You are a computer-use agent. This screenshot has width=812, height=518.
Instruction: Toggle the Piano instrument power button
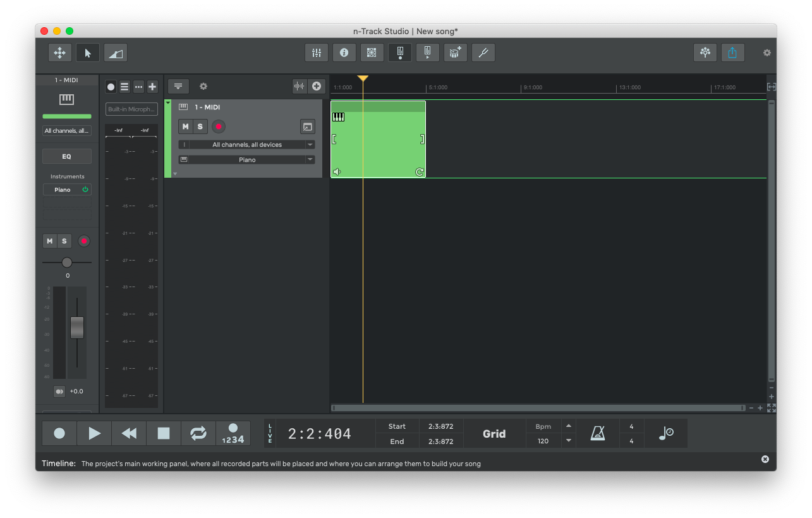(85, 190)
